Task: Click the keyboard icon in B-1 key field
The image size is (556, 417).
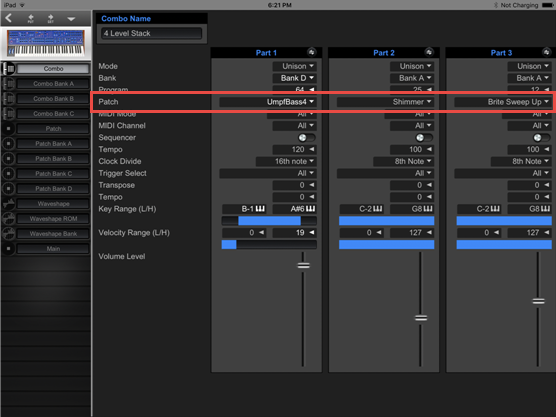Action: click(x=260, y=209)
